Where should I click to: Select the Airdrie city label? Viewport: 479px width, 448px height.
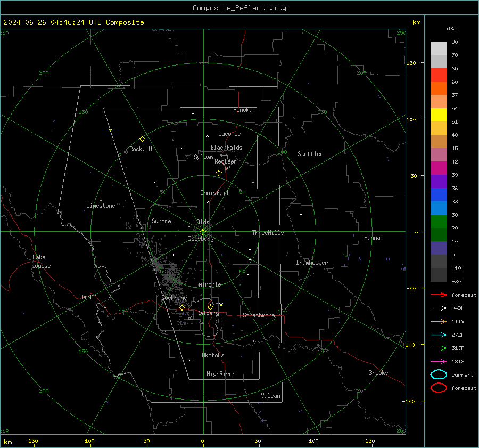click(x=210, y=284)
